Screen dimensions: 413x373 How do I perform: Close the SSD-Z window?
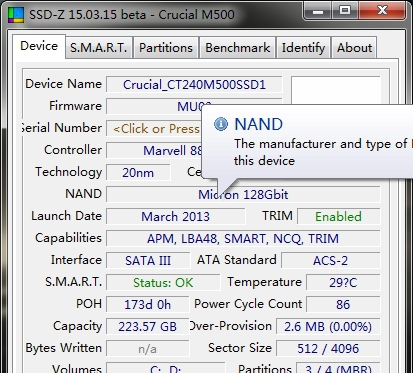click(382, 10)
